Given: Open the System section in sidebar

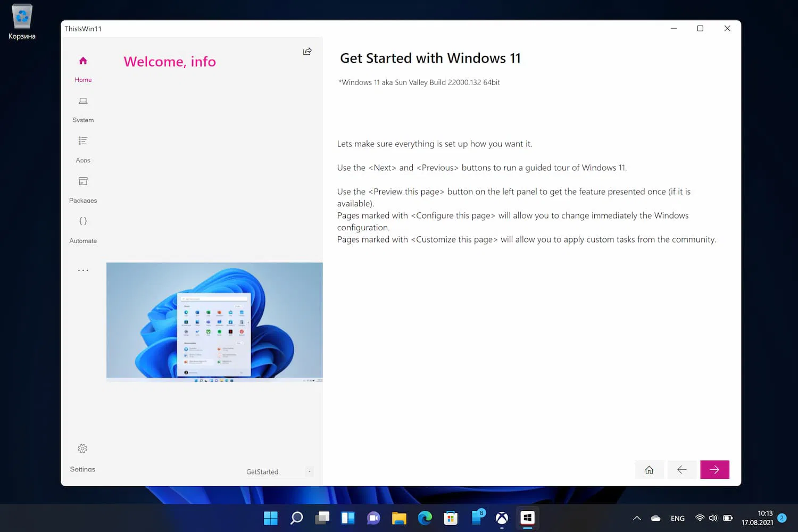Looking at the screenshot, I should 83,110.
